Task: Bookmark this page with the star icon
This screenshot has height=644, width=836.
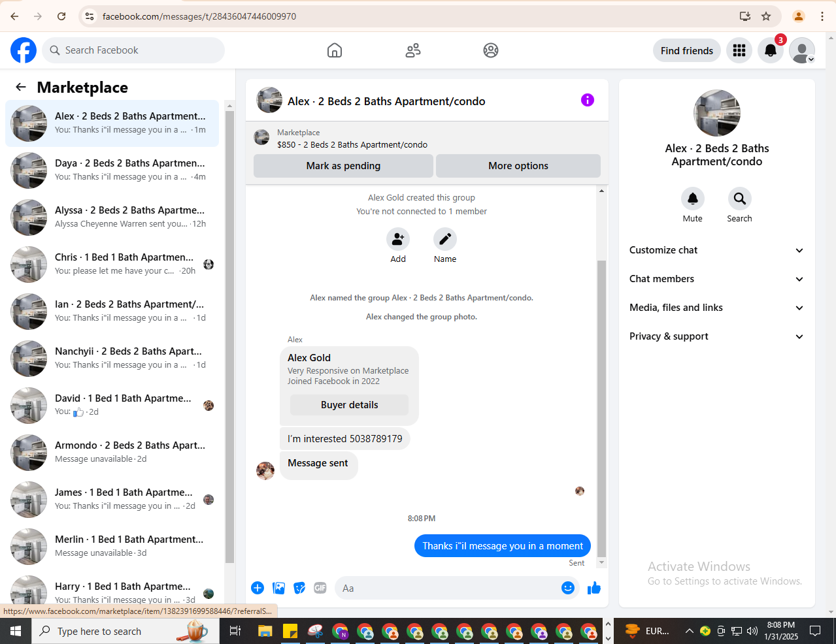Action: (766, 16)
